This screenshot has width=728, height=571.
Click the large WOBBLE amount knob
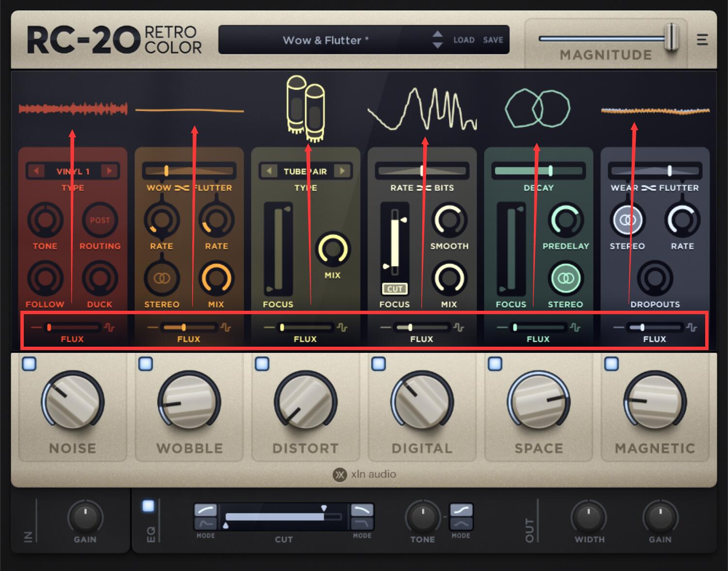(189, 402)
